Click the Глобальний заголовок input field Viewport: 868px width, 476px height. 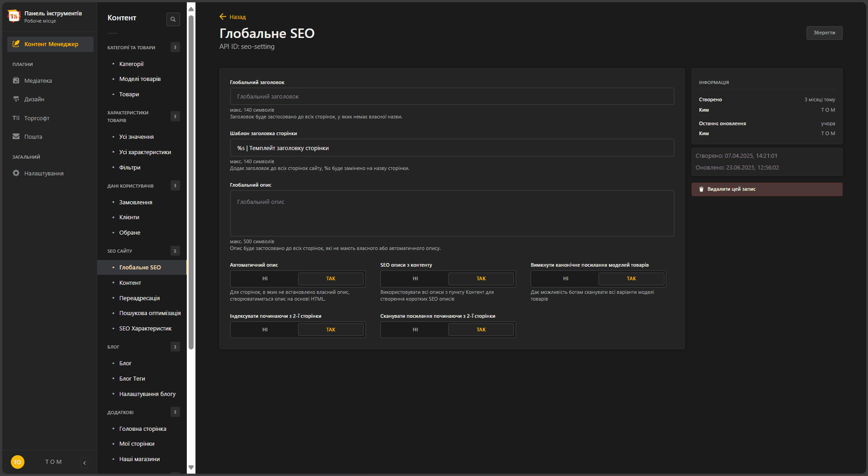point(452,96)
